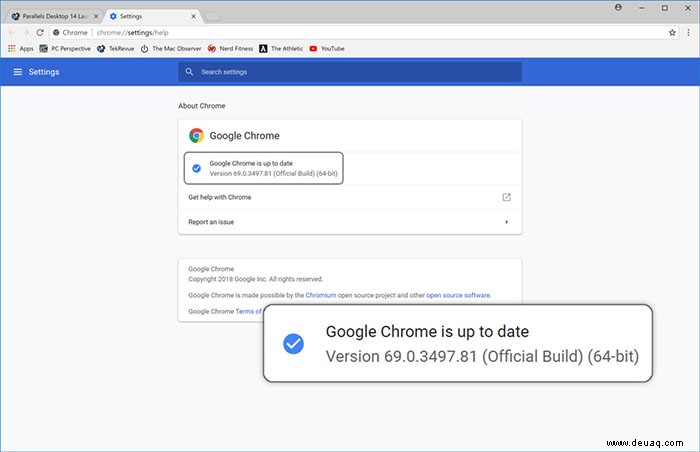Open Chrome's three-dot menu
This screenshot has width=700, height=452.
click(x=688, y=33)
